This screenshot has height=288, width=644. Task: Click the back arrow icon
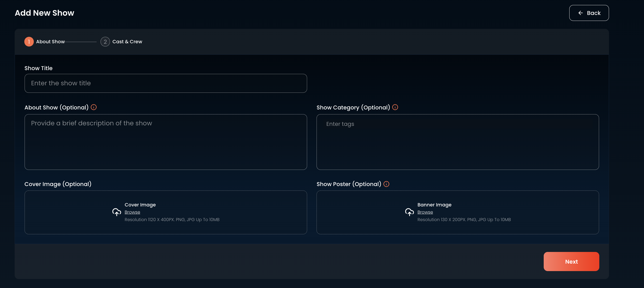(580, 13)
